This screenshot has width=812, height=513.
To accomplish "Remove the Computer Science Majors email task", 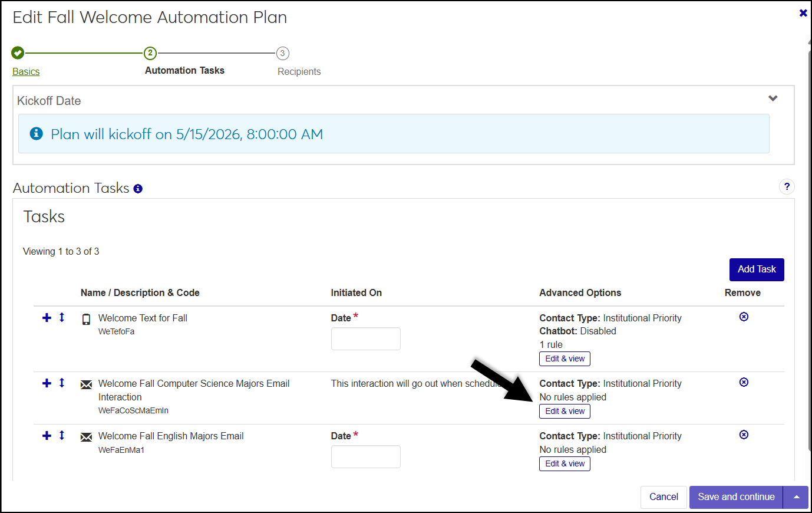I will (x=743, y=382).
